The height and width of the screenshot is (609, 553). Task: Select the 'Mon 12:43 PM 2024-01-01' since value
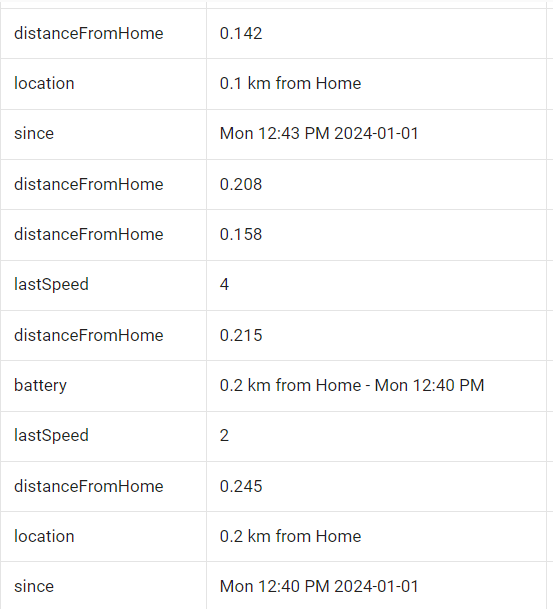pos(319,134)
